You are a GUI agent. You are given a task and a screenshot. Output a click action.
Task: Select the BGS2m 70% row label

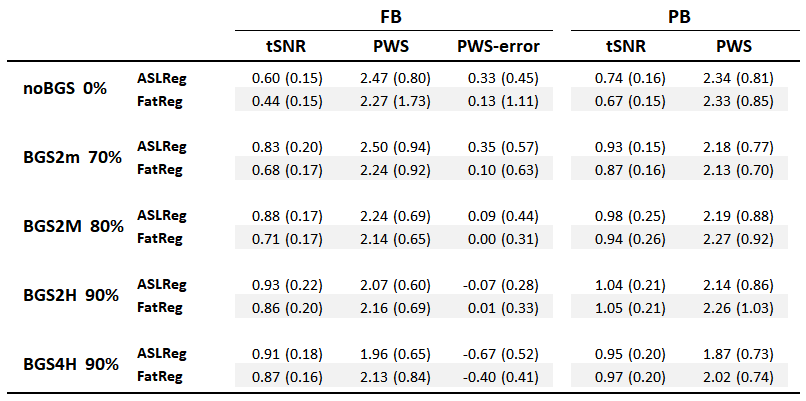point(72,158)
